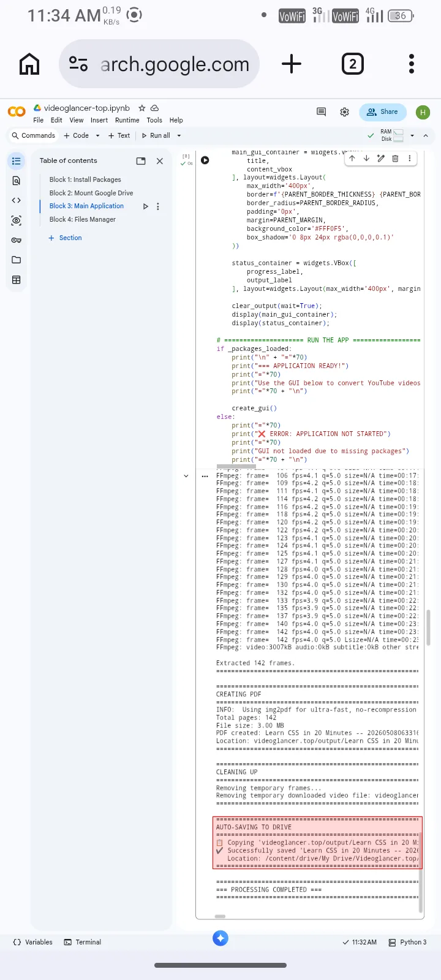Screen dimensions: 441x980
Task: Open the Terminal panel
Action: point(83,942)
